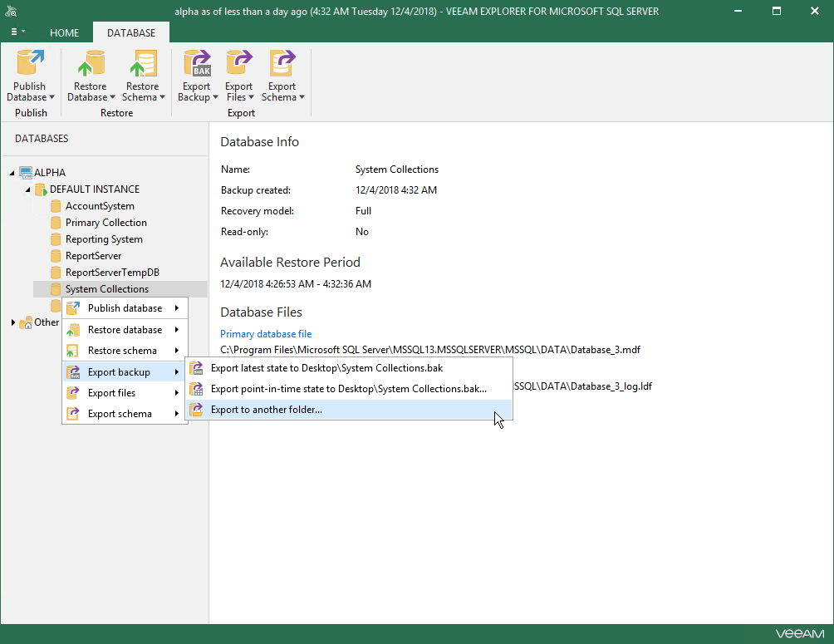The image size is (834, 644).
Task: Click the Restore Database ribbon icon
Action: 91,63
